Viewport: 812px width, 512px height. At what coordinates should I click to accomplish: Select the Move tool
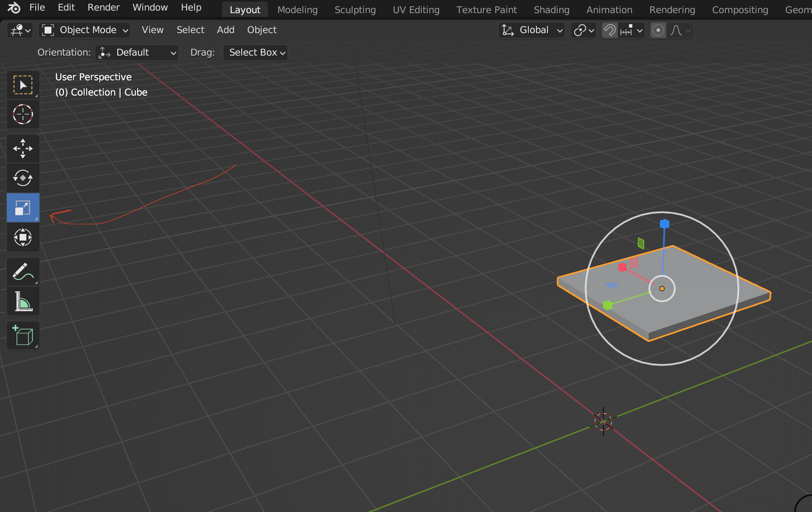point(23,149)
